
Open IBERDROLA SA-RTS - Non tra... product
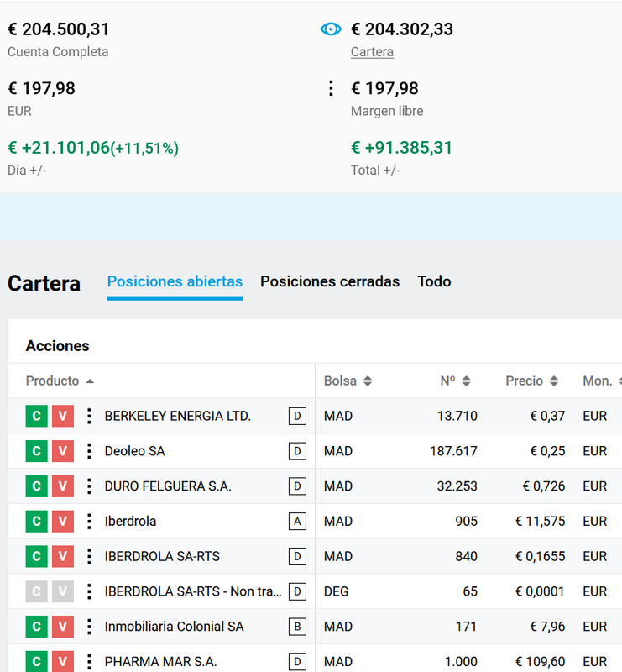pos(193,591)
